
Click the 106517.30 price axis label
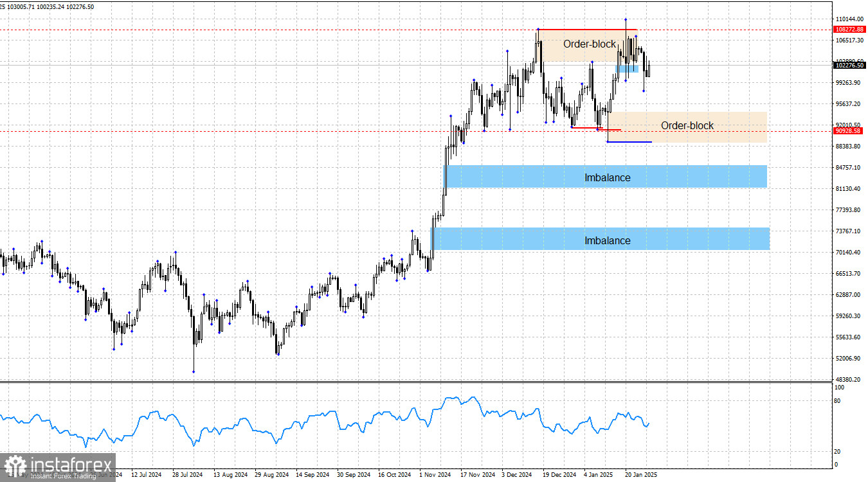click(849, 40)
